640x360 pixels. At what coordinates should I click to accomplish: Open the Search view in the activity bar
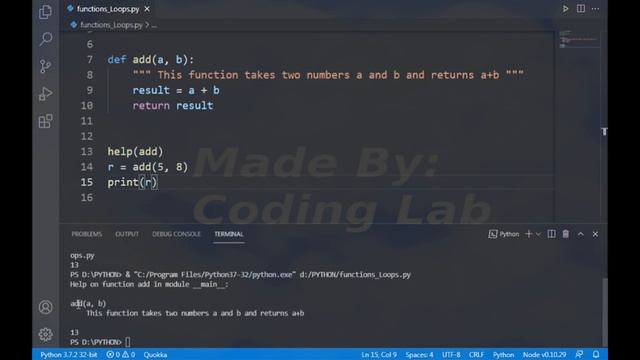click(46, 39)
